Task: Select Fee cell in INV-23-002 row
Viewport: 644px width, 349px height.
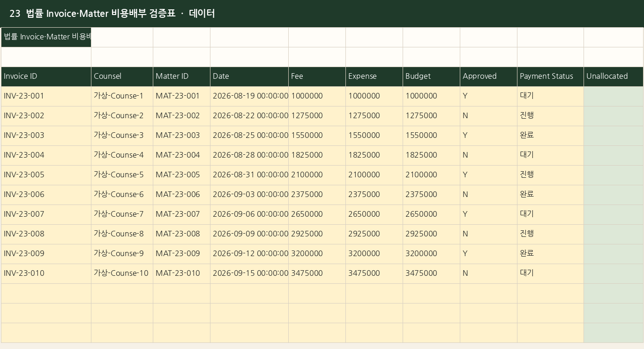Action: coord(317,116)
